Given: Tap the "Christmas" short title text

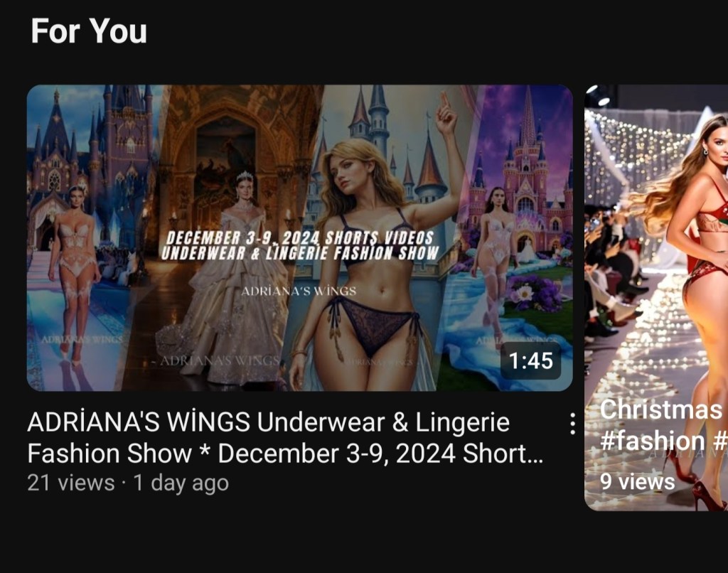Looking at the screenshot, I should [661, 410].
